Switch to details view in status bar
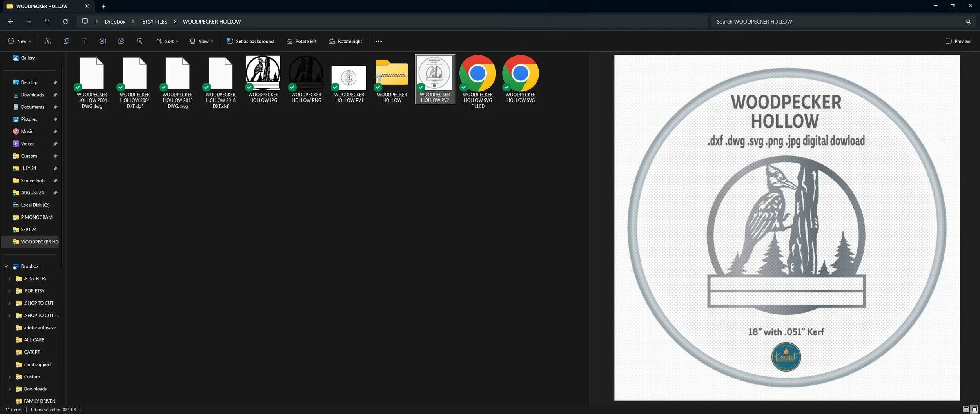The width and height of the screenshot is (980, 414). click(x=965, y=409)
